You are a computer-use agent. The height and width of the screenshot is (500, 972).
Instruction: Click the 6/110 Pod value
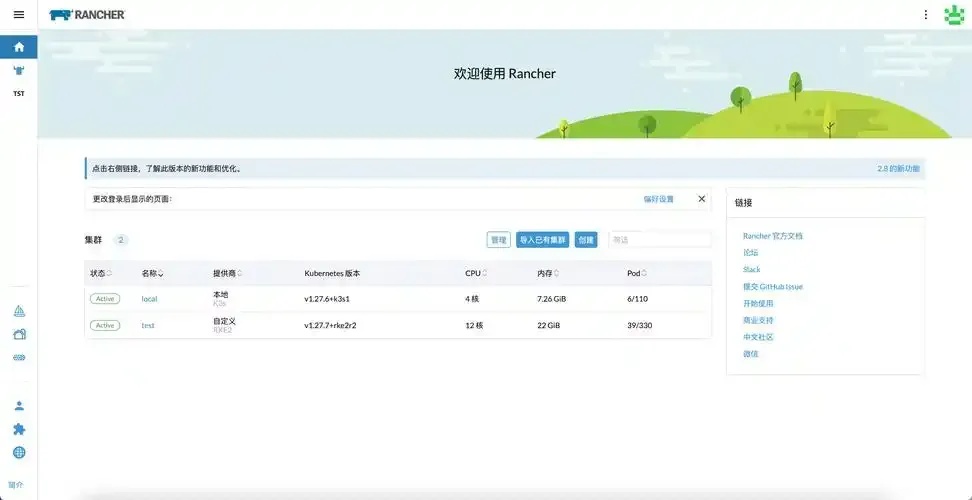[637, 299]
